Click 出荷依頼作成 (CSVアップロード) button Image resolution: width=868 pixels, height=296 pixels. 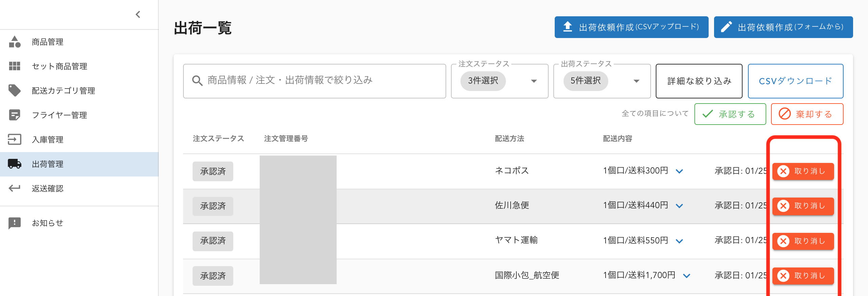tap(631, 27)
